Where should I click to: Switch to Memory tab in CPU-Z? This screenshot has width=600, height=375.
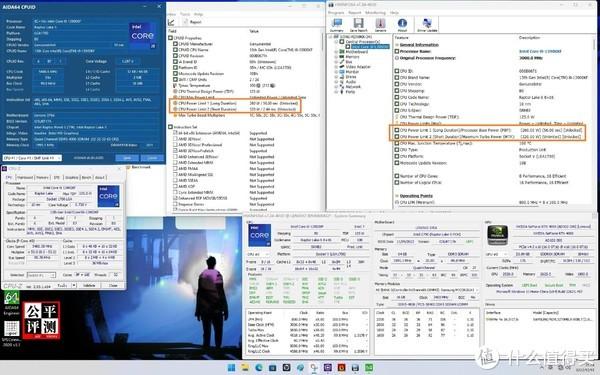(42, 178)
